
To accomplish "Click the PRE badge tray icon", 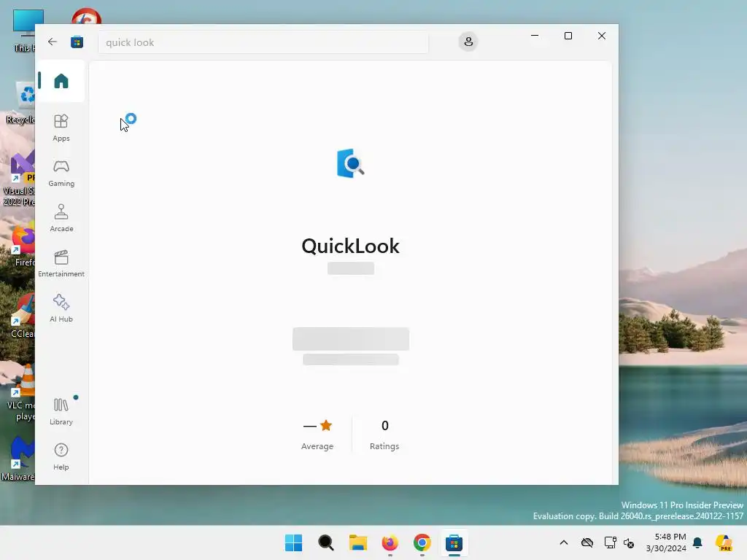I will [x=724, y=542].
